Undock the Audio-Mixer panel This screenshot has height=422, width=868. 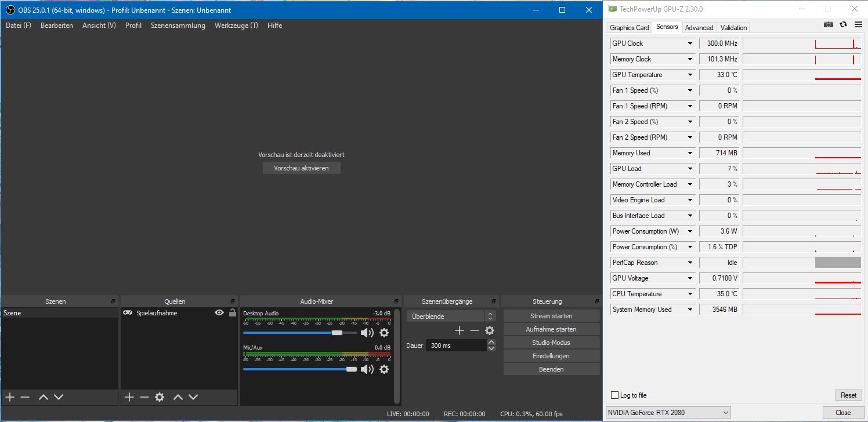click(396, 301)
